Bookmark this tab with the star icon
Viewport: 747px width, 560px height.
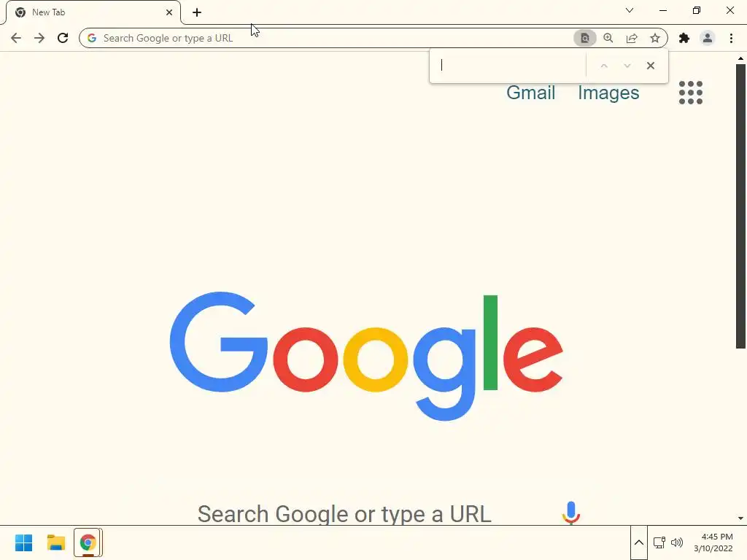(655, 38)
